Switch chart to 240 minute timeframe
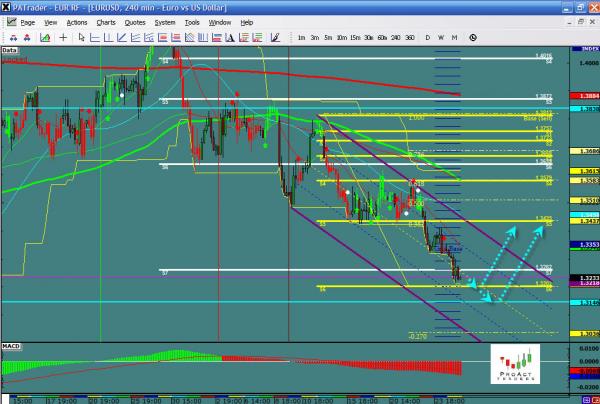 (x=396, y=37)
